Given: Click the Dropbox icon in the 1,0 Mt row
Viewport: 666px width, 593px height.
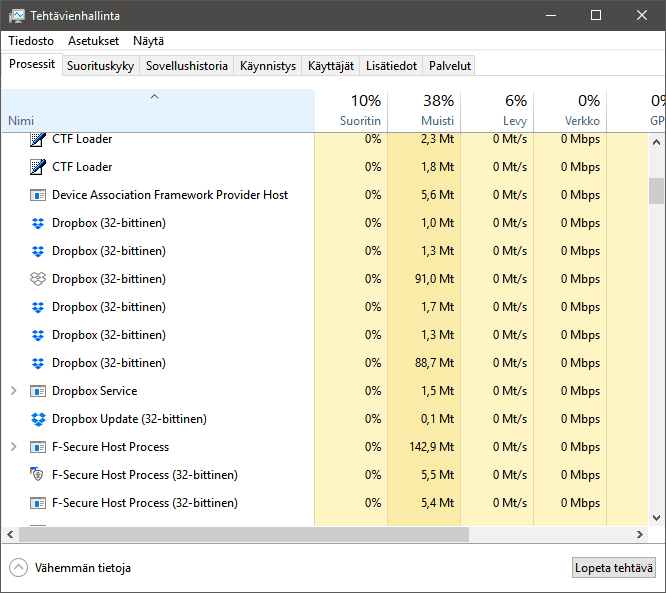Looking at the screenshot, I should click(x=38, y=223).
